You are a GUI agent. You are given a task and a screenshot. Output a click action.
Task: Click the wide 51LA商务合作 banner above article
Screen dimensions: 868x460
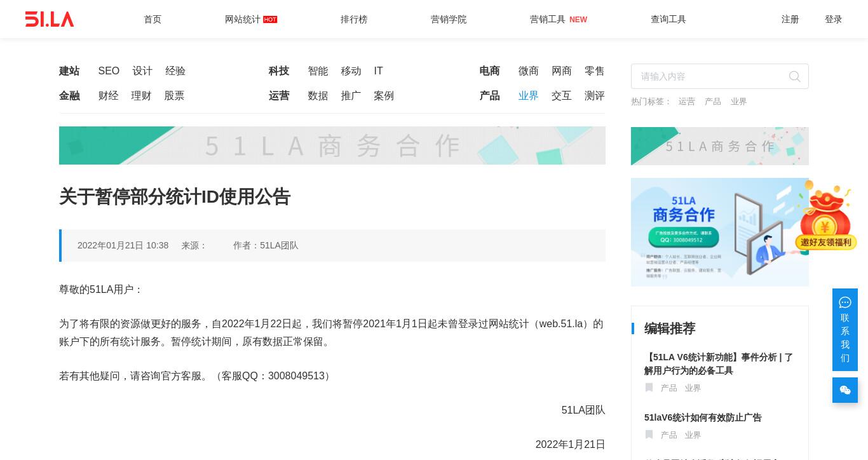[x=332, y=145]
